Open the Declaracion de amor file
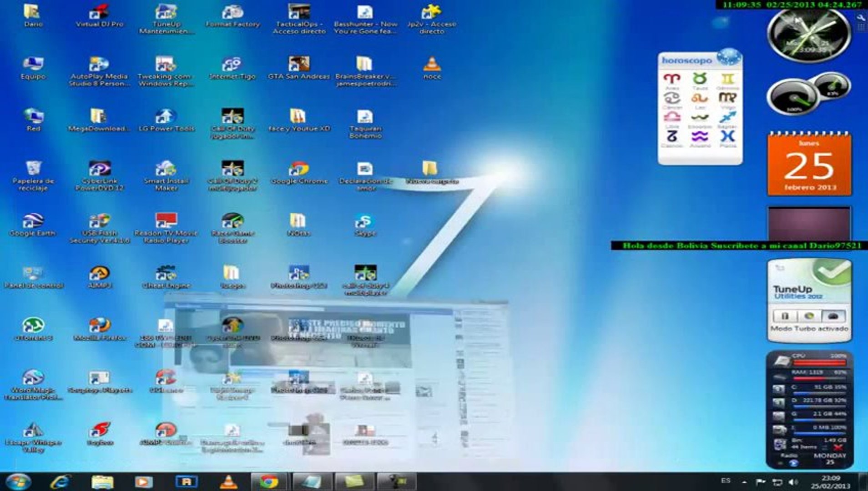The image size is (868, 491). [x=365, y=175]
